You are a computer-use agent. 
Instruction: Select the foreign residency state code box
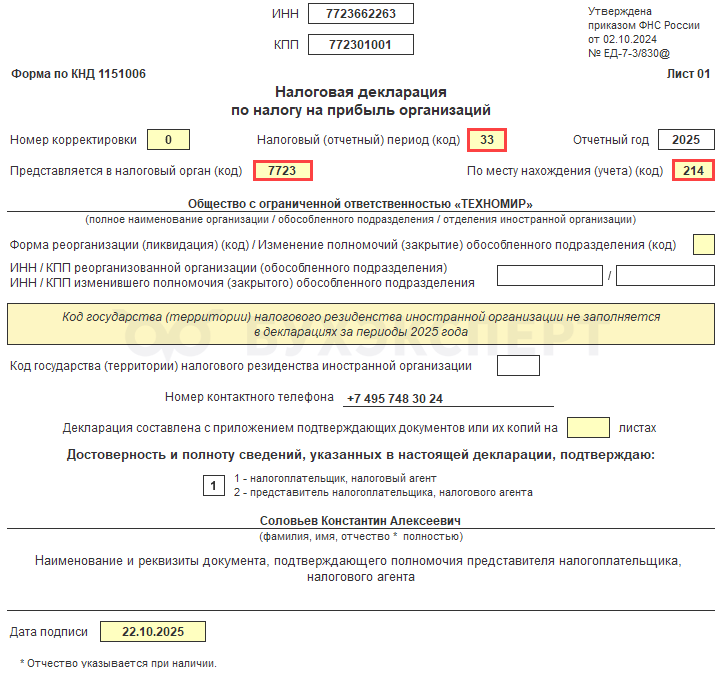tap(518, 366)
